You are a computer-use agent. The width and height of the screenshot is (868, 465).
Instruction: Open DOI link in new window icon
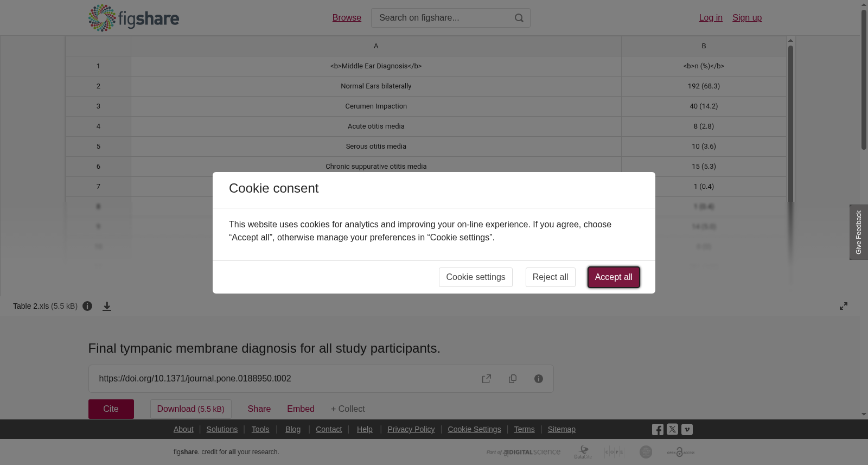coord(487,379)
